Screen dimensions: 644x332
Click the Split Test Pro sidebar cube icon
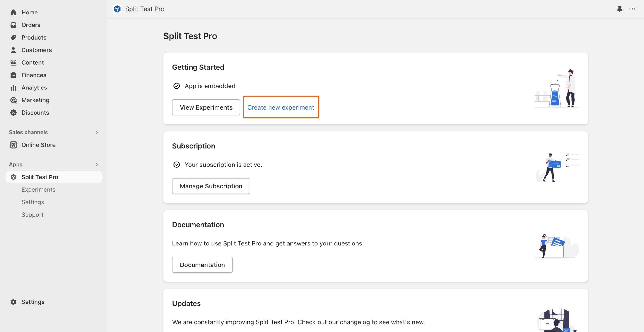click(x=14, y=177)
